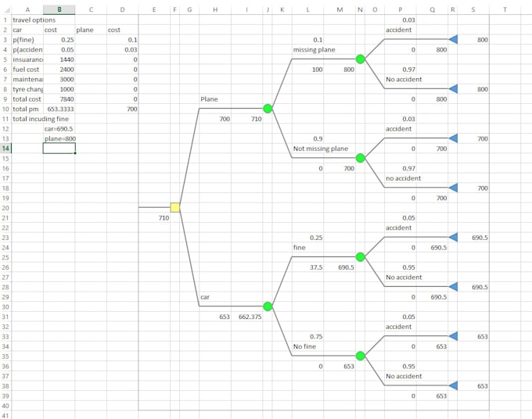Click the root value 710 under decision node
Image resolution: width=532 pixels, height=419 pixels.
(164, 218)
